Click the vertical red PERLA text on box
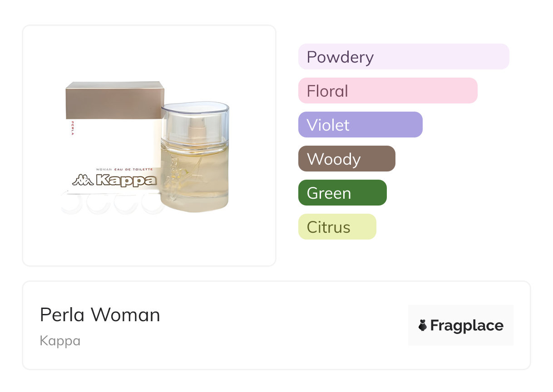Viewport: 553px width, 392px height. [71, 128]
